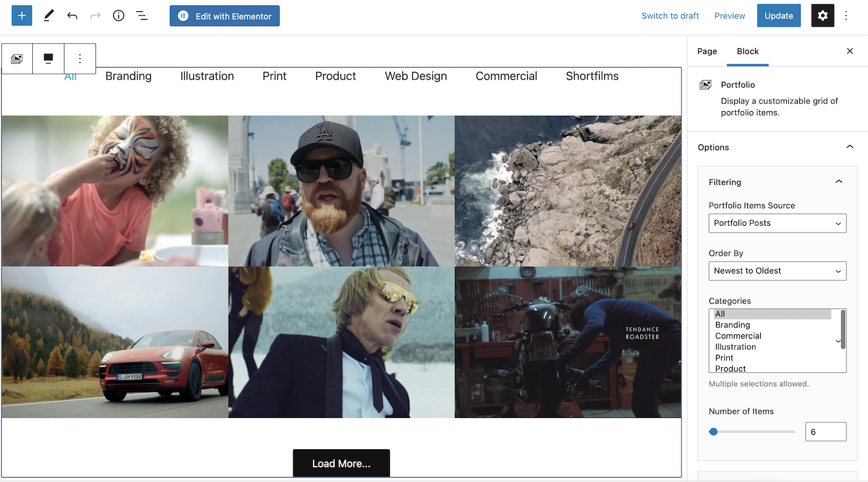Select the All portfolio filter

click(x=71, y=76)
